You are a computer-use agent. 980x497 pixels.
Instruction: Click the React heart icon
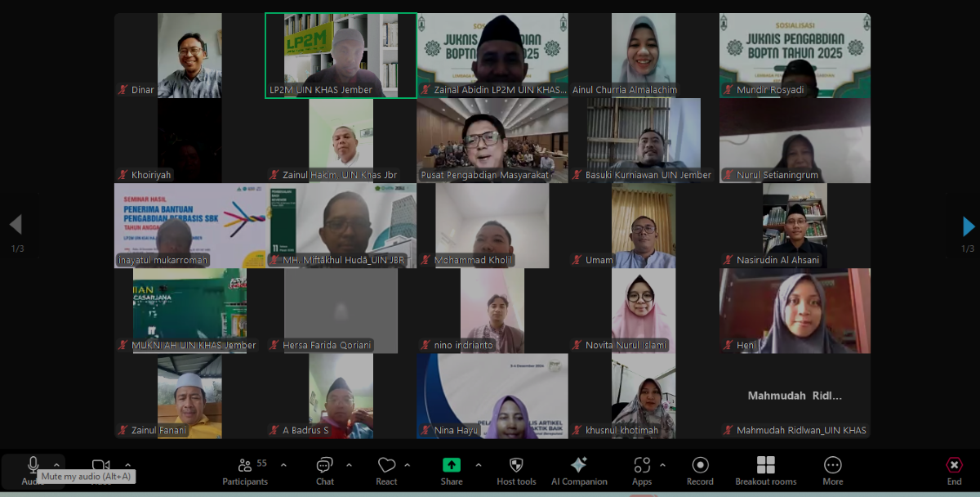pos(386,465)
